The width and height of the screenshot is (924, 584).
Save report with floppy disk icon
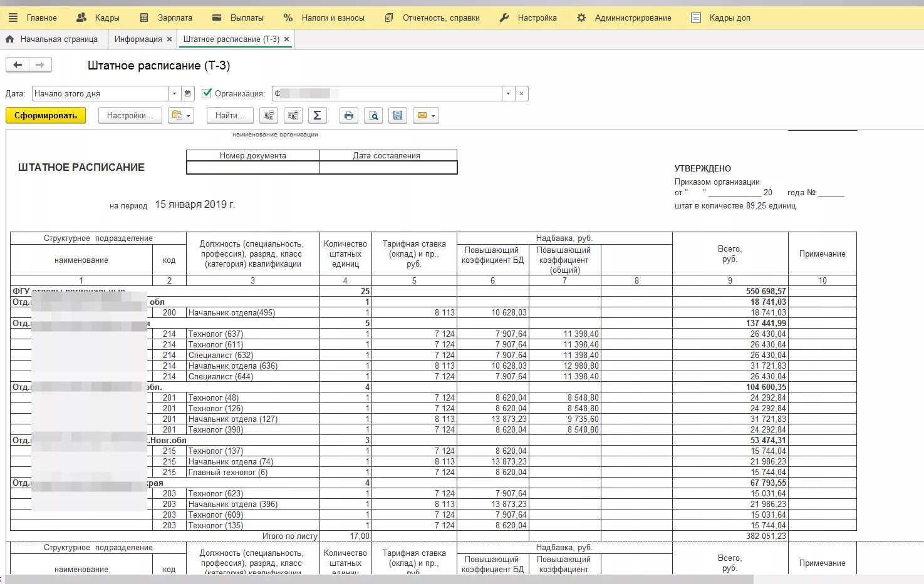397,116
